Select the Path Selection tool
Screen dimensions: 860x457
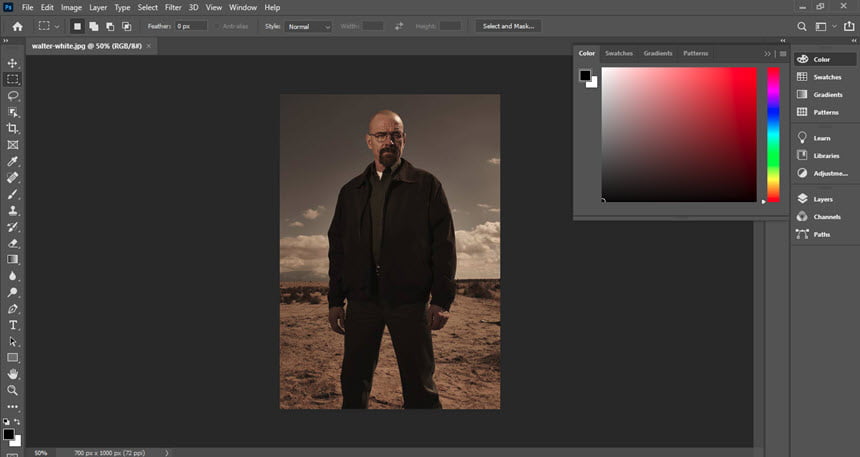(13, 341)
